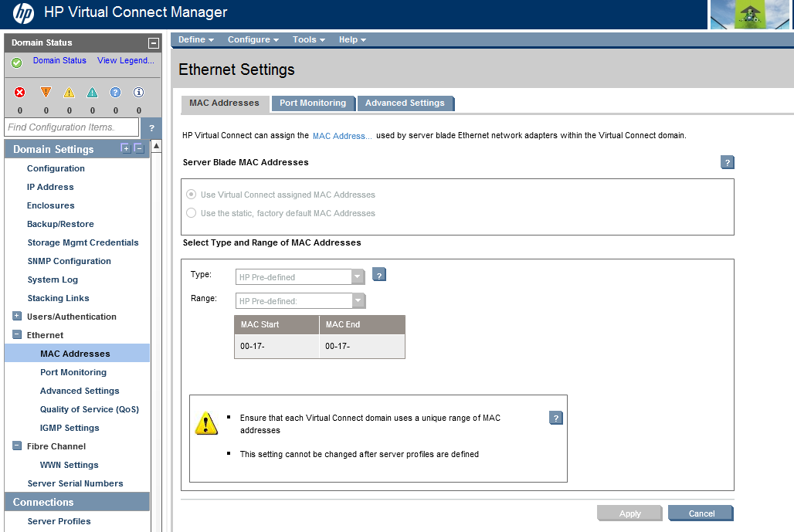Click the Find Configuration Items field
Screen dimensions: 794x532
pyautogui.click(x=72, y=127)
